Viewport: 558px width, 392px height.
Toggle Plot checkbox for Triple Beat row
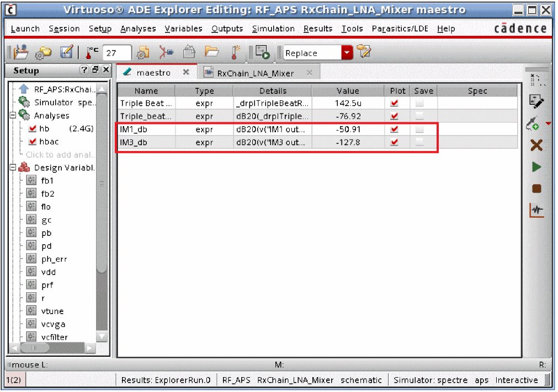pos(394,103)
